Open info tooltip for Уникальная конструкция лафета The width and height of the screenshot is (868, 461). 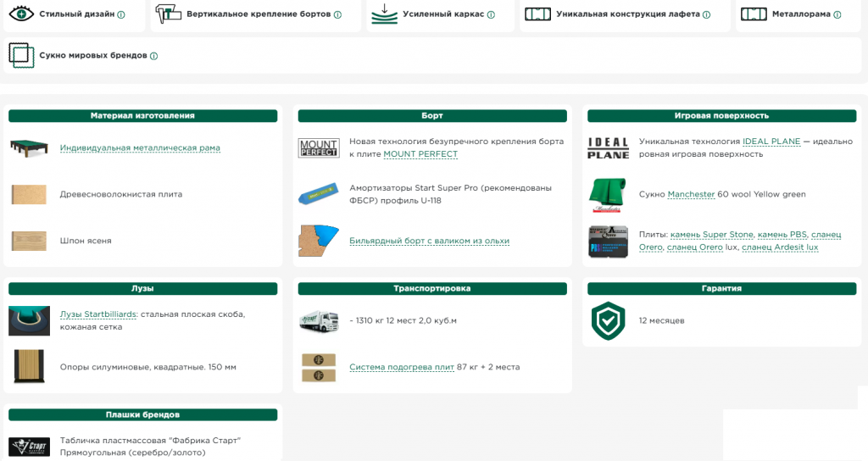click(x=706, y=15)
